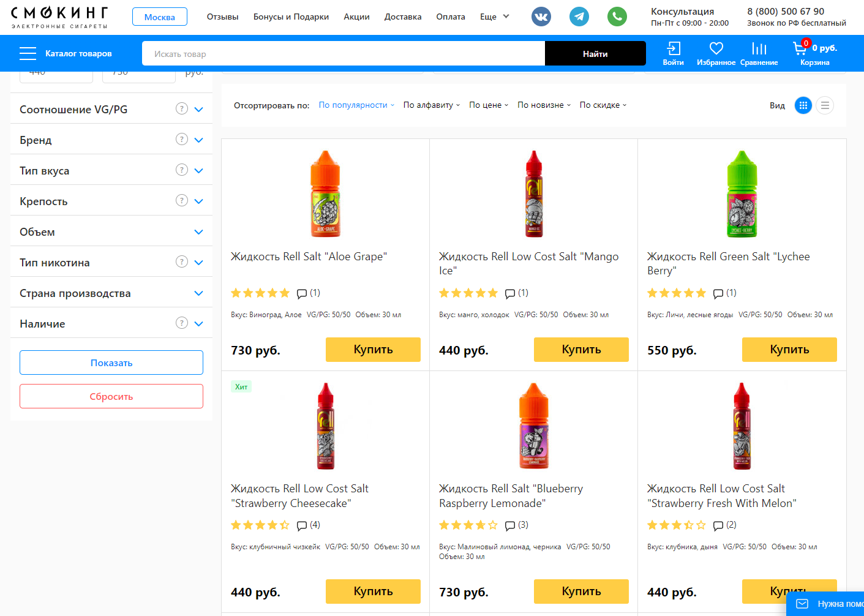The image size is (864, 616).
Task: Show help for Тип вкуса filter
Action: coord(182,170)
